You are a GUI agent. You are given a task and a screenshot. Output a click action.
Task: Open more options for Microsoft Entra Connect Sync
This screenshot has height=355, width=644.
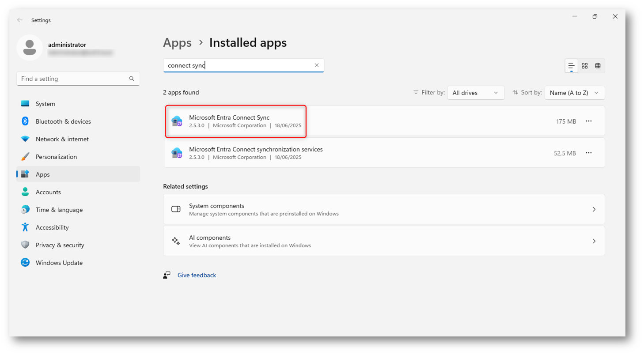click(x=588, y=121)
